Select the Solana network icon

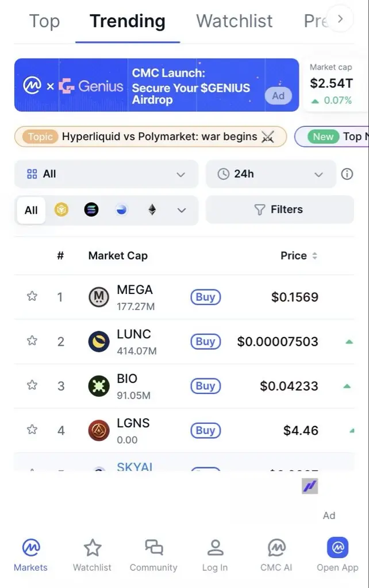(x=91, y=210)
